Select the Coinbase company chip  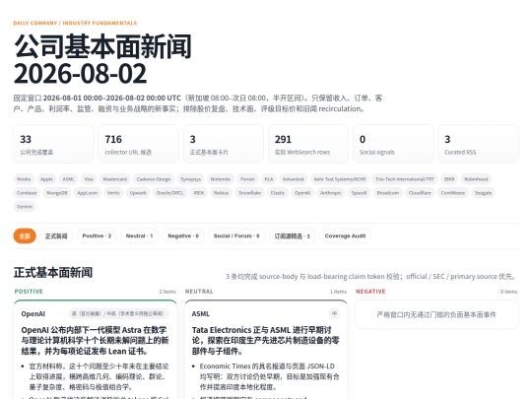pos(27,193)
